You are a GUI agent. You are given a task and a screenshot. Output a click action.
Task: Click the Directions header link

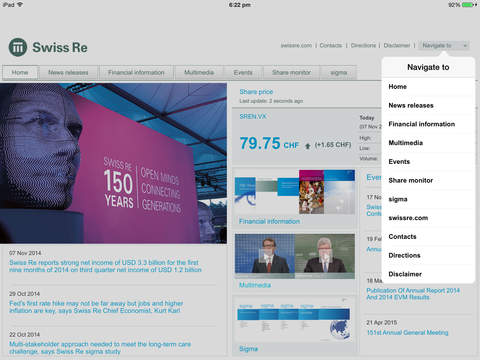click(x=363, y=45)
